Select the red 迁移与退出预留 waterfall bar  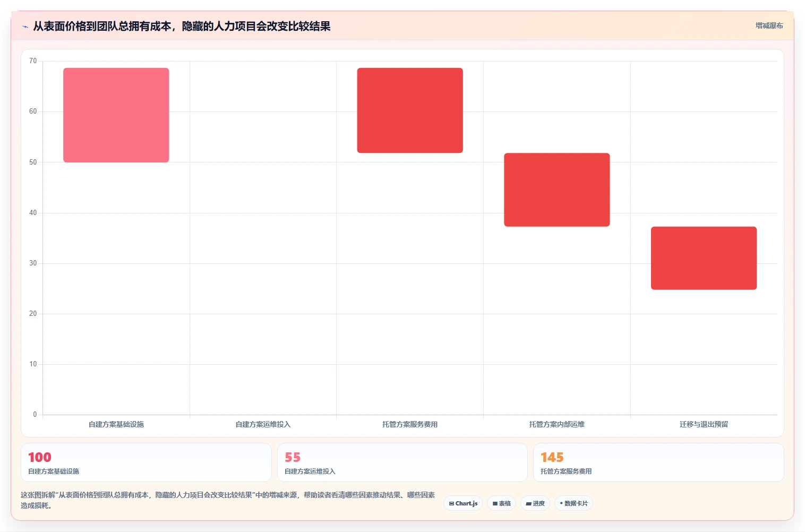(704, 258)
